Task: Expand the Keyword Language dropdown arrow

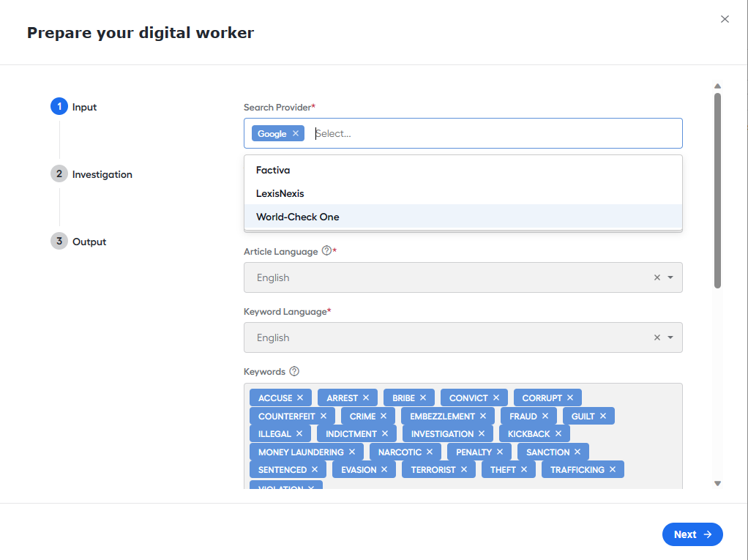Action: coord(670,337)
